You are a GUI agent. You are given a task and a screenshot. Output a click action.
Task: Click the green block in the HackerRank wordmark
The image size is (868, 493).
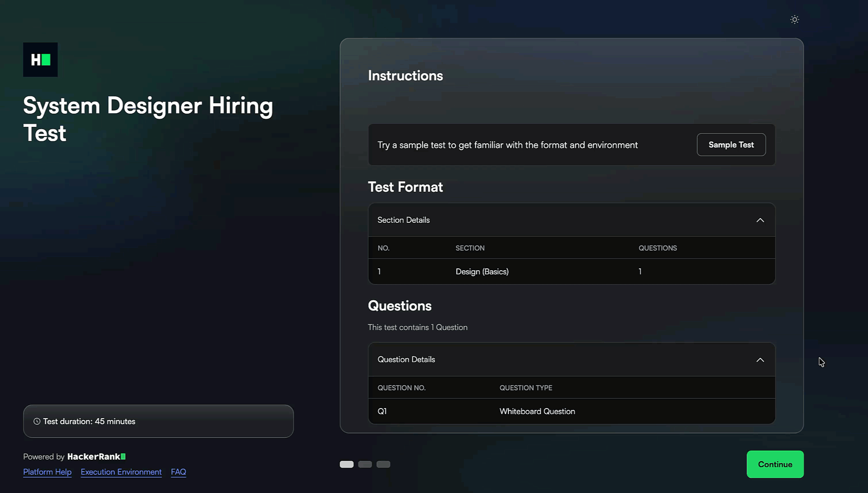pyautogui.click(x=122, y=456)
